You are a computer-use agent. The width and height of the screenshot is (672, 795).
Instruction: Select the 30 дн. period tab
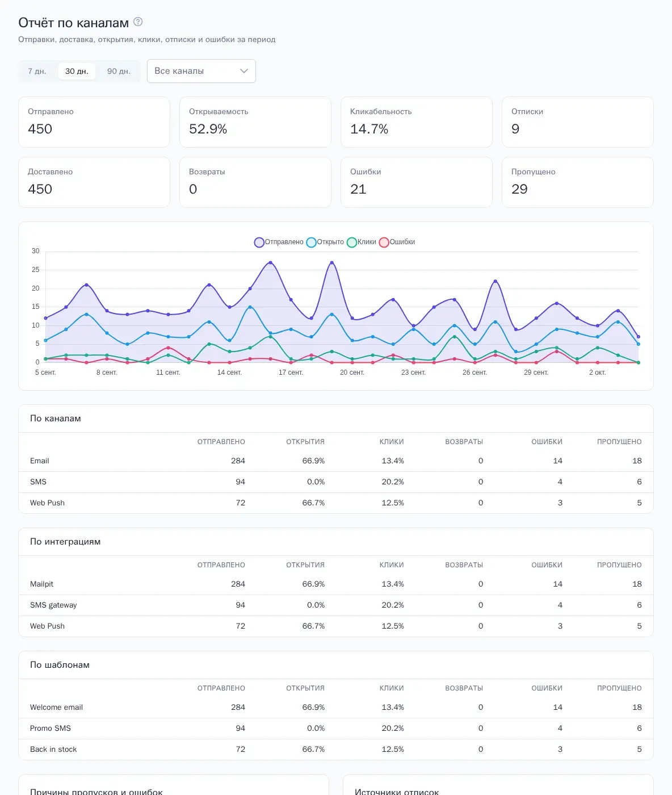pos(77,71)
